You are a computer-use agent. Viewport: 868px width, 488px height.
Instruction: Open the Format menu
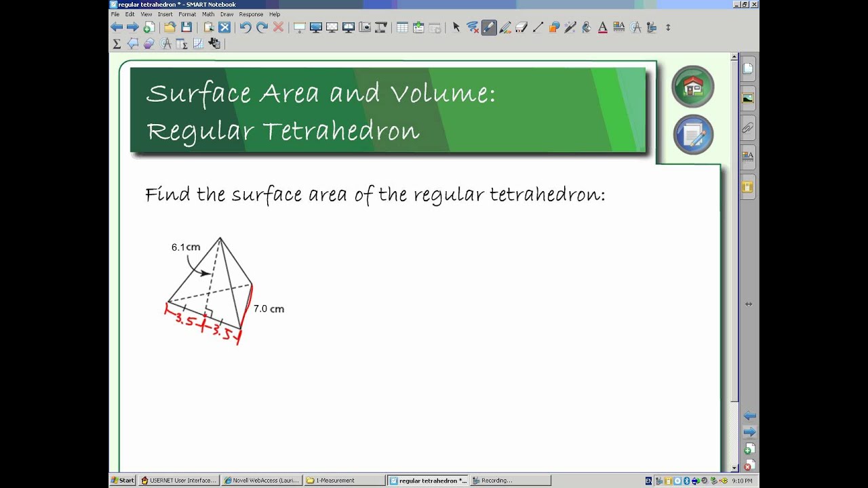[187, 14]
